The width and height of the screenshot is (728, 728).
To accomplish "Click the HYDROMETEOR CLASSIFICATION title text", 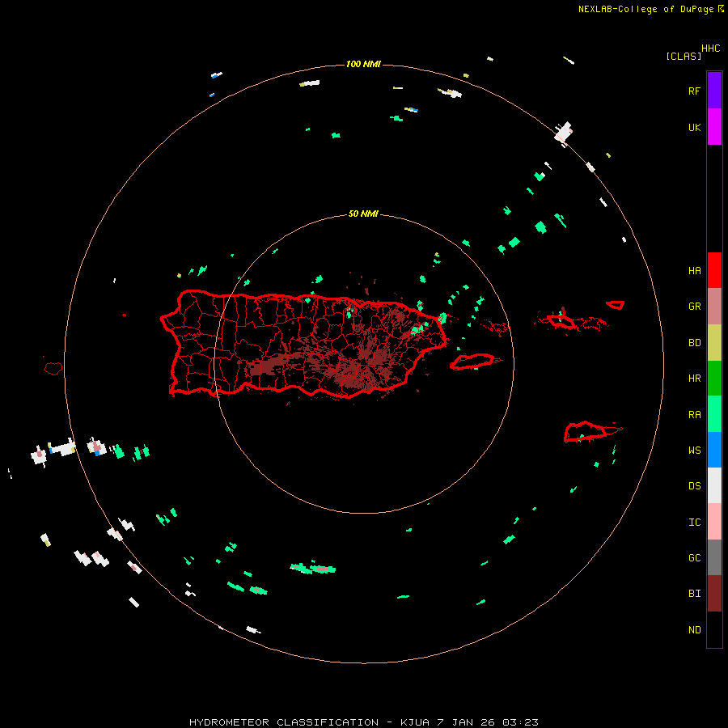I will click(x=284, y=722).
